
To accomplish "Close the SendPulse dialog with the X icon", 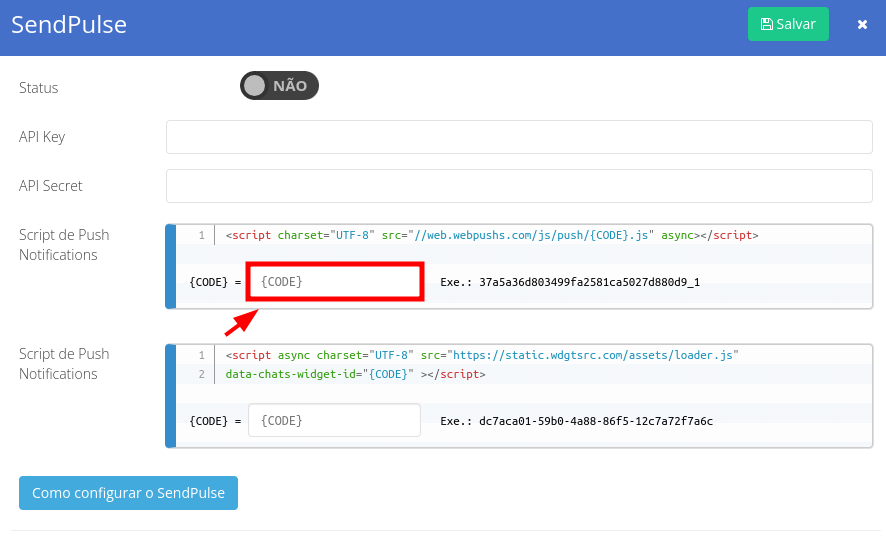I will point(862,24).
